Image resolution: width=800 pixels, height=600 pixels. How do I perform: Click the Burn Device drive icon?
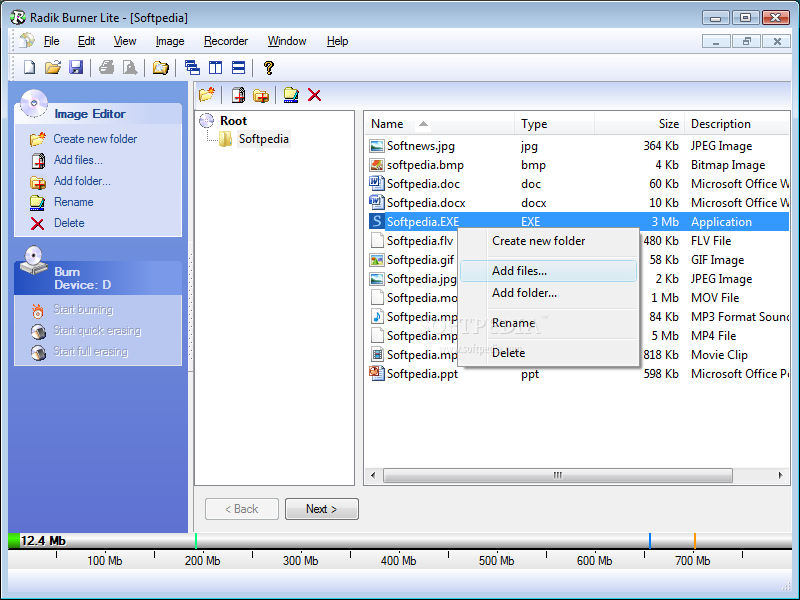coord(33,261)
